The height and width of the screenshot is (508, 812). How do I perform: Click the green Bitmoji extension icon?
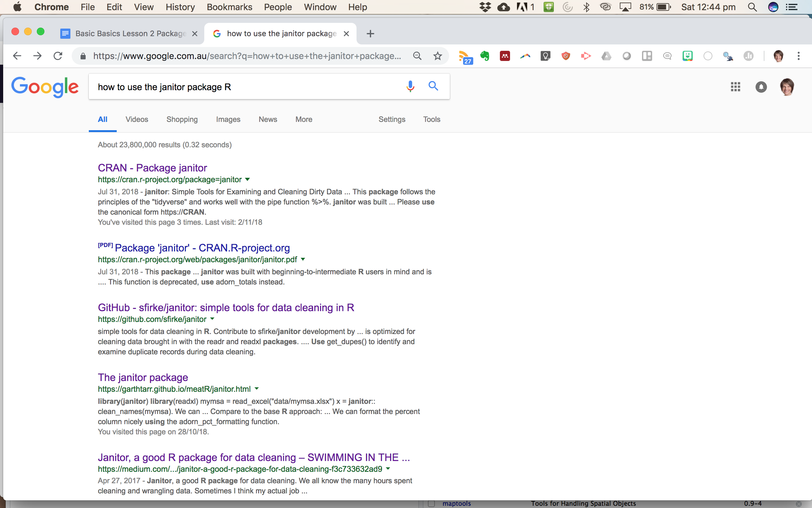[688, 56]
